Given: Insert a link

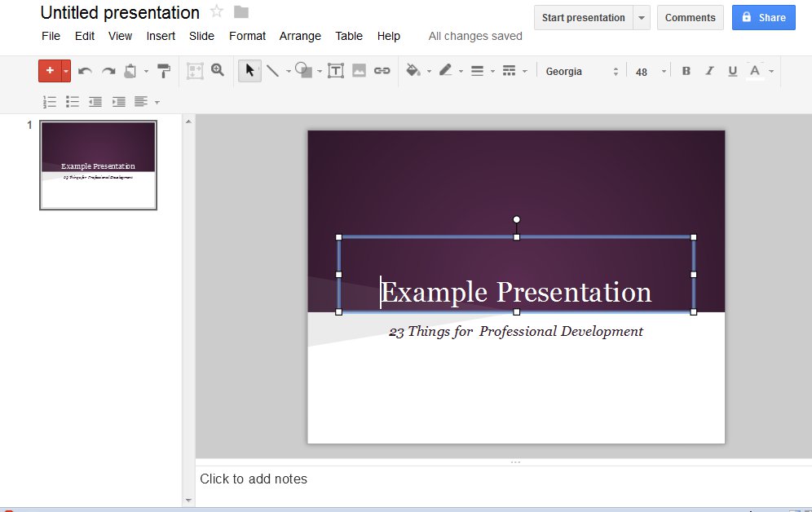Looking at the screenshot, I should click(382, 71).
